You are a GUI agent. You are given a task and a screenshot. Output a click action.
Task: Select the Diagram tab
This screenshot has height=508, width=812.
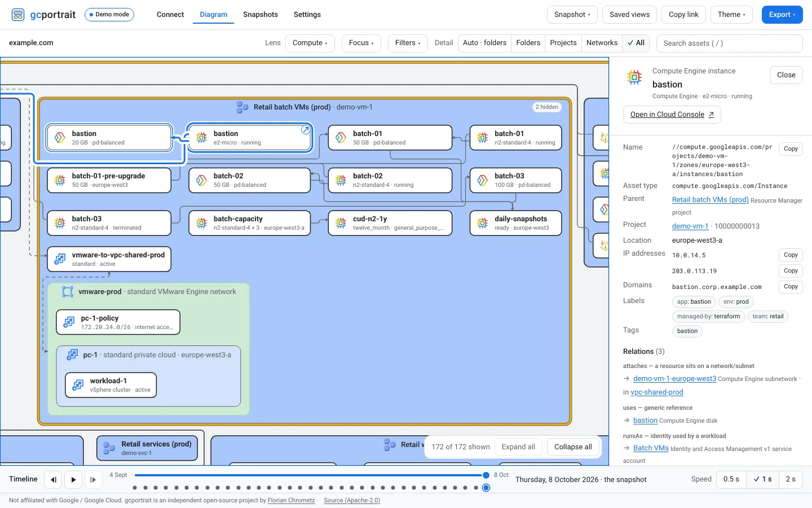[x=214, y=15]
